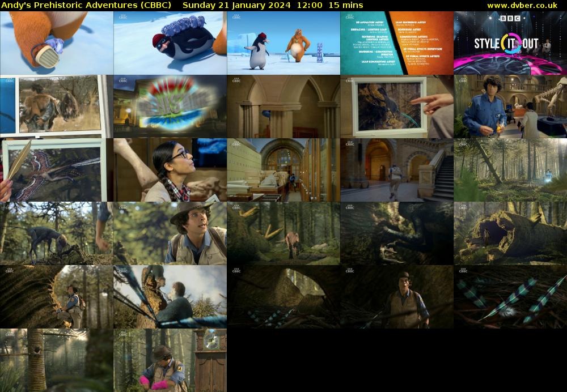Screen dimensions: 567x392
Task: Open close-up thumbnail of Andy in hat
Action: [x=170, y=233]
